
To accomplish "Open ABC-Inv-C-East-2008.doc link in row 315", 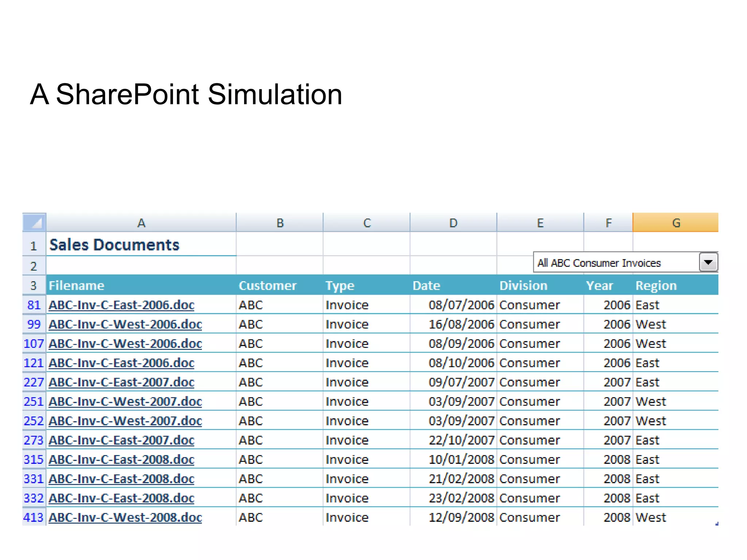I will point(121,459).
